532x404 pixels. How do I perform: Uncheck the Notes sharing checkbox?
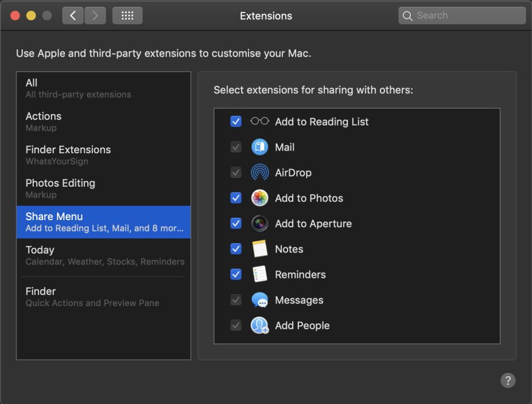235,248
